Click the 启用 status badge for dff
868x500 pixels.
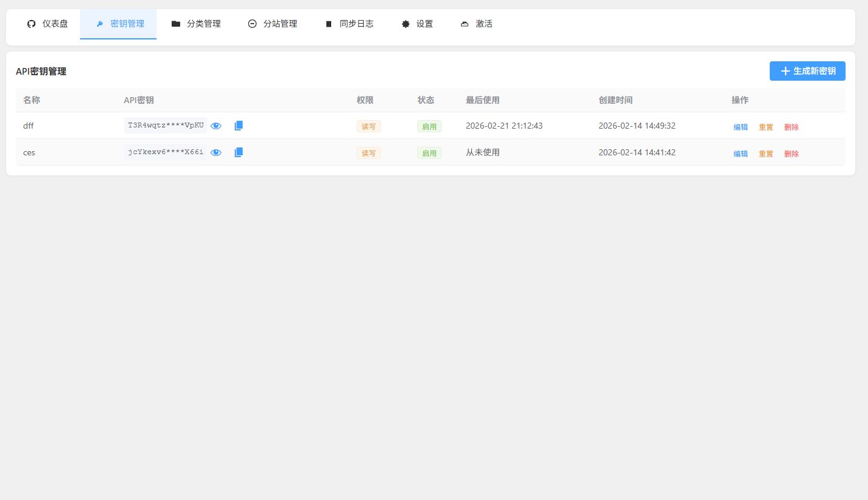(x=429, y=126)
